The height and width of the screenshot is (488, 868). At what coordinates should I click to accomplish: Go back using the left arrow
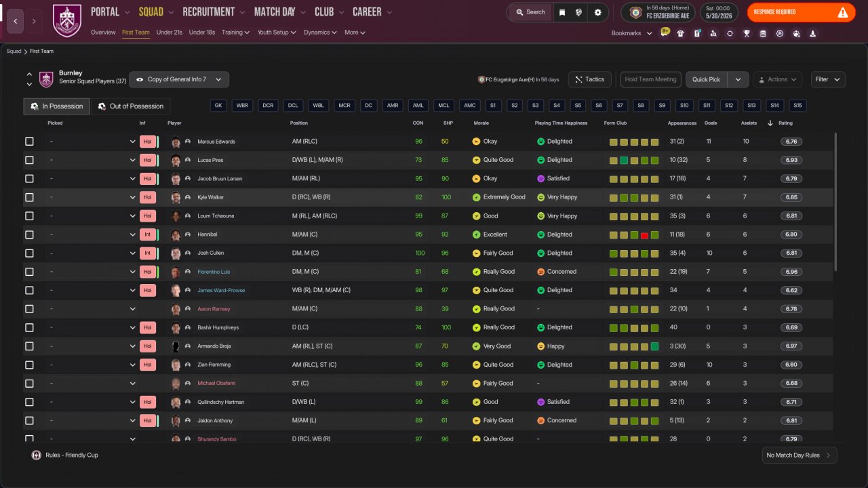(x=16, y=21)
